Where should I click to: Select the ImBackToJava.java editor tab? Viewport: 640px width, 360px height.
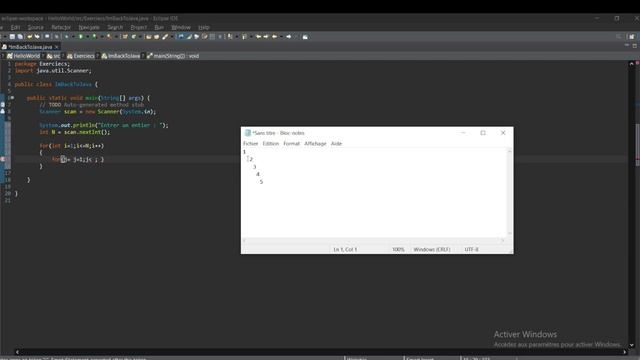[30, 47]
